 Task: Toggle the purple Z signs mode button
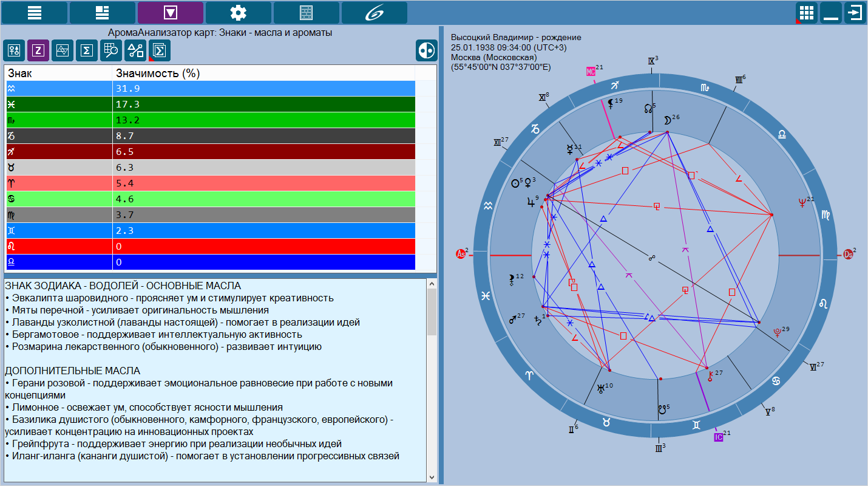coord(38,51)
